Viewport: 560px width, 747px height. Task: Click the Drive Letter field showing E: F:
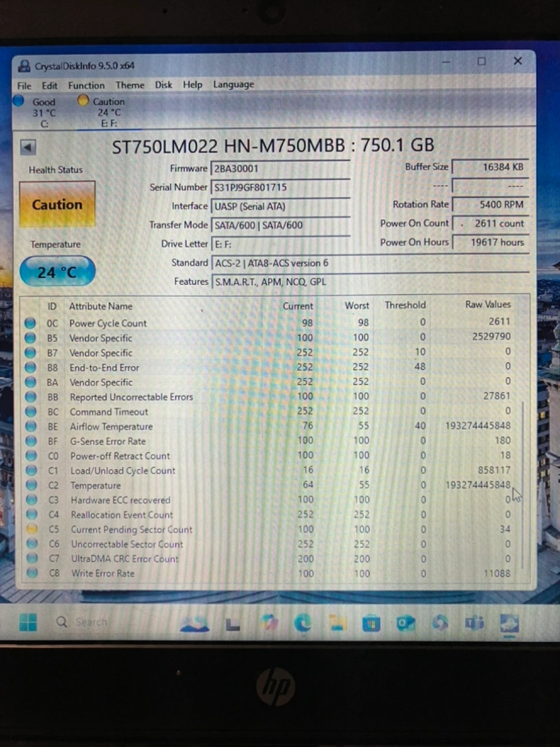click(281, 244)
